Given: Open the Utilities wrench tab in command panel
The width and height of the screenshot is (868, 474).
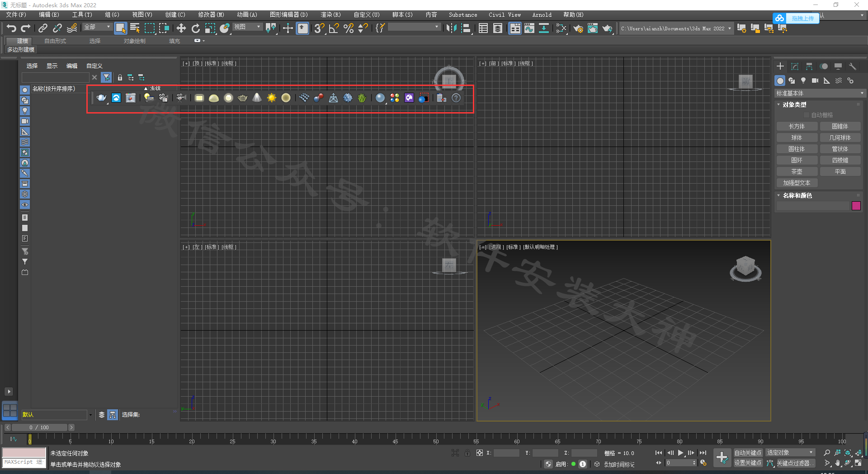Looking at the screenshot, I should pos(853,66).
